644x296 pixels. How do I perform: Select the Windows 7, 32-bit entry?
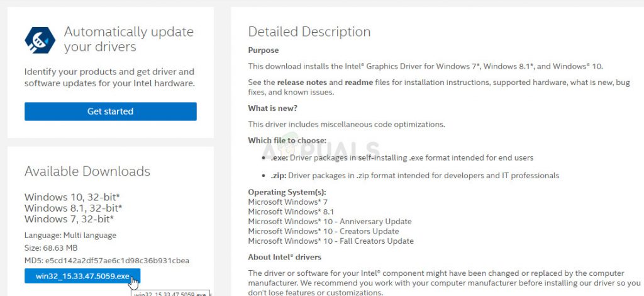coord(69,219)
